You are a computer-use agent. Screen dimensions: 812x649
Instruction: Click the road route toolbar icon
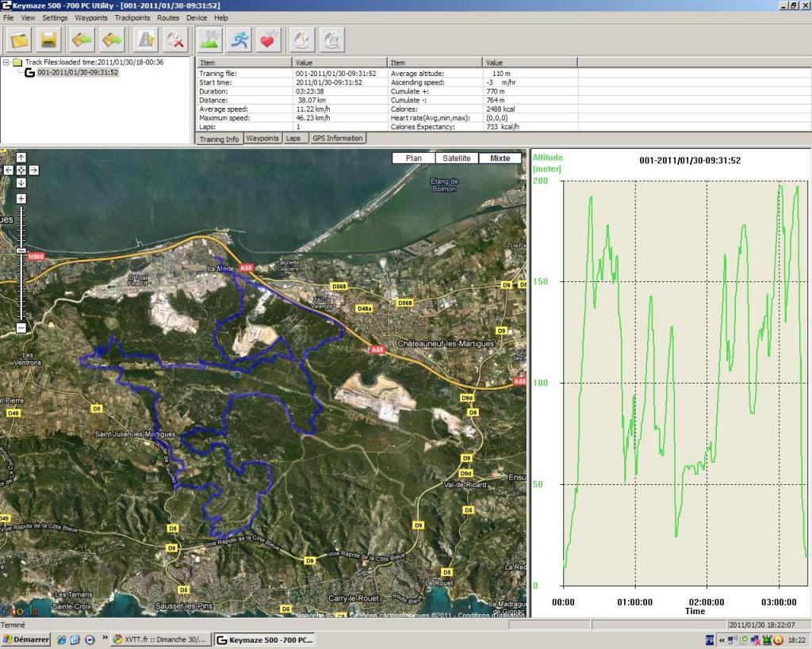(x=146, y=40)
